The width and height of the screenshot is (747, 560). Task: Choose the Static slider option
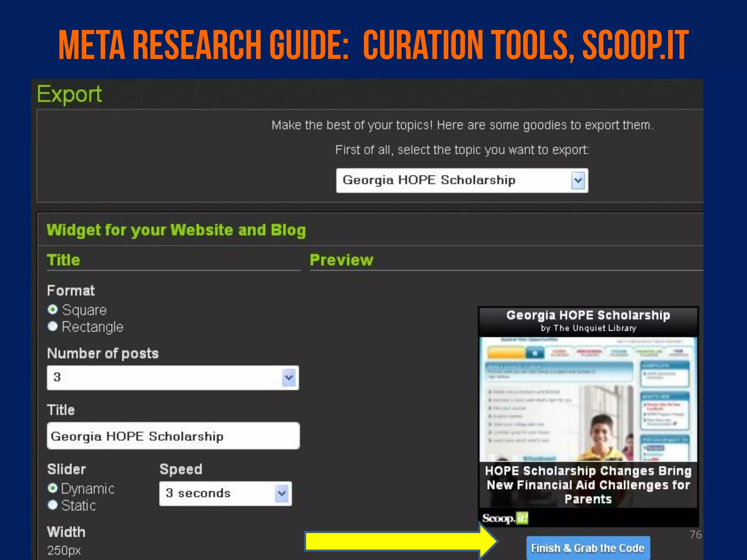pyautogui.click(x=53, y=505)
